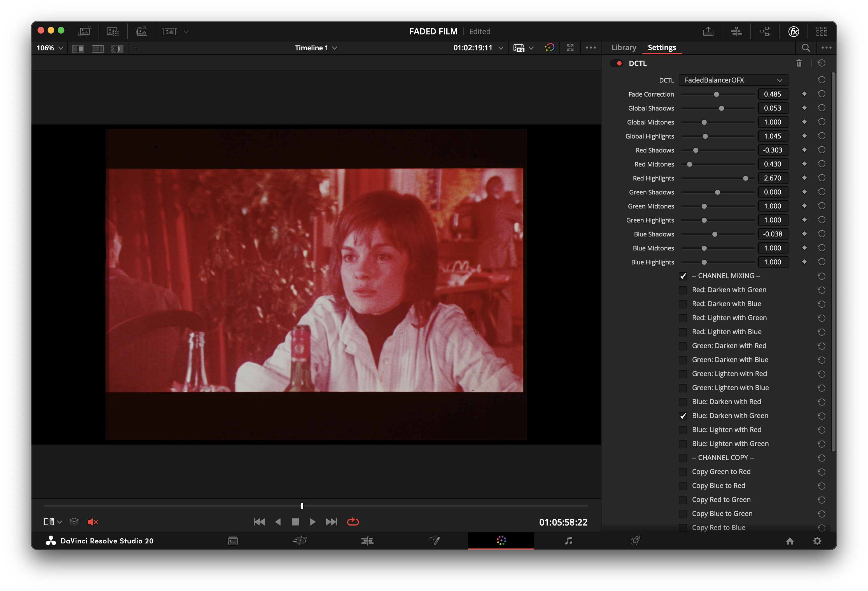The width and height of the screenshot is (868, 591).
Task: Toggle loop playback icon
Action: [x=353, y=522]
